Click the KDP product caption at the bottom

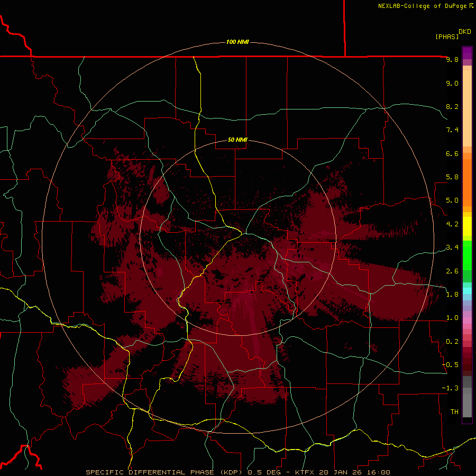[237, 472]
